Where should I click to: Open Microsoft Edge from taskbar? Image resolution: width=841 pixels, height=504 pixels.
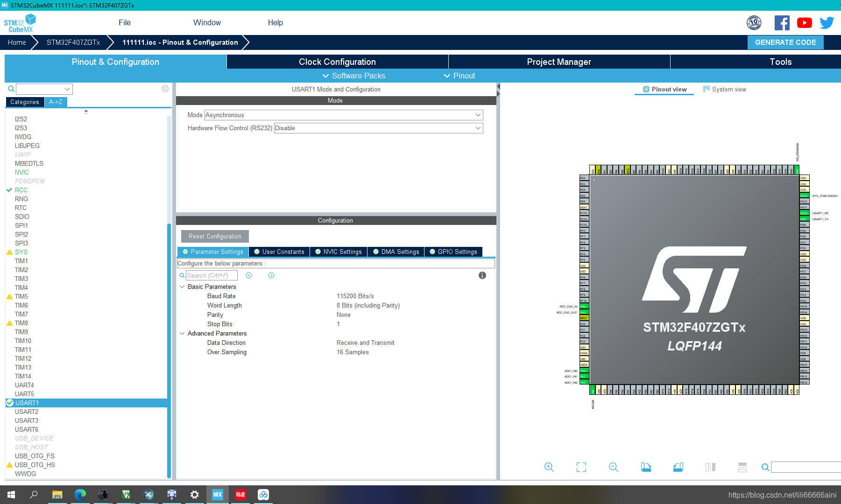pos(80,495)
